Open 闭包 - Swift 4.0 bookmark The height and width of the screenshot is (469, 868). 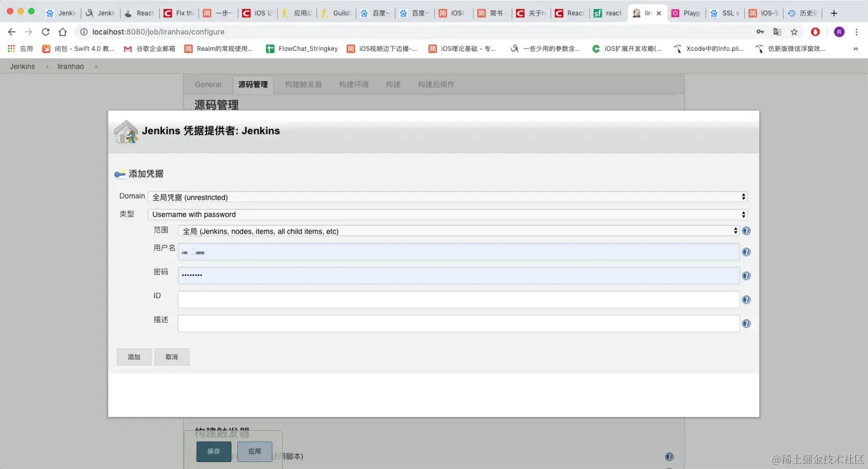[x=78, y=49]
